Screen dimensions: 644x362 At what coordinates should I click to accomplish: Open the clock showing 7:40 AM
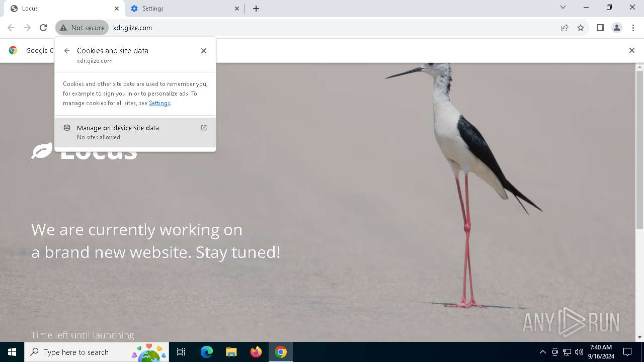[x=601, y=352]
